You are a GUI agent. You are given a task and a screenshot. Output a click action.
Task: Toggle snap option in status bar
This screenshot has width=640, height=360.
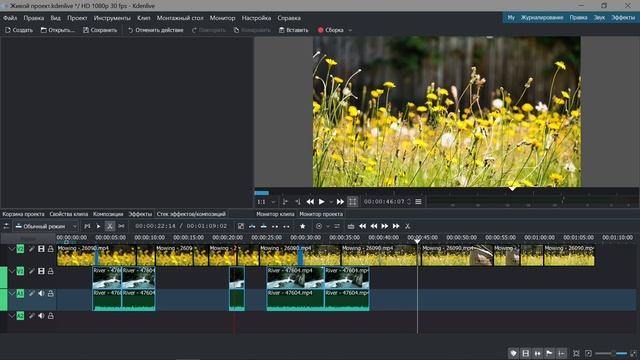coord(562,353)
